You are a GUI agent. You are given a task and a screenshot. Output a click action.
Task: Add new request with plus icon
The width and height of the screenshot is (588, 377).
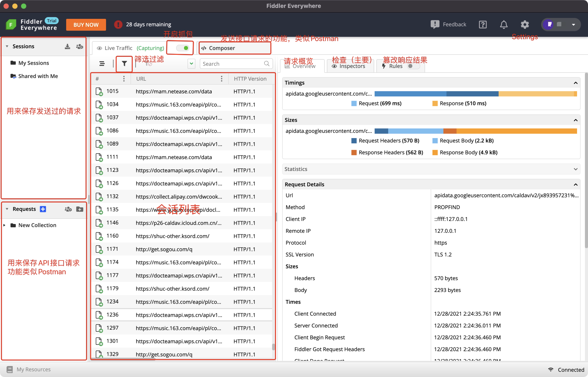(x=43, y=209)
